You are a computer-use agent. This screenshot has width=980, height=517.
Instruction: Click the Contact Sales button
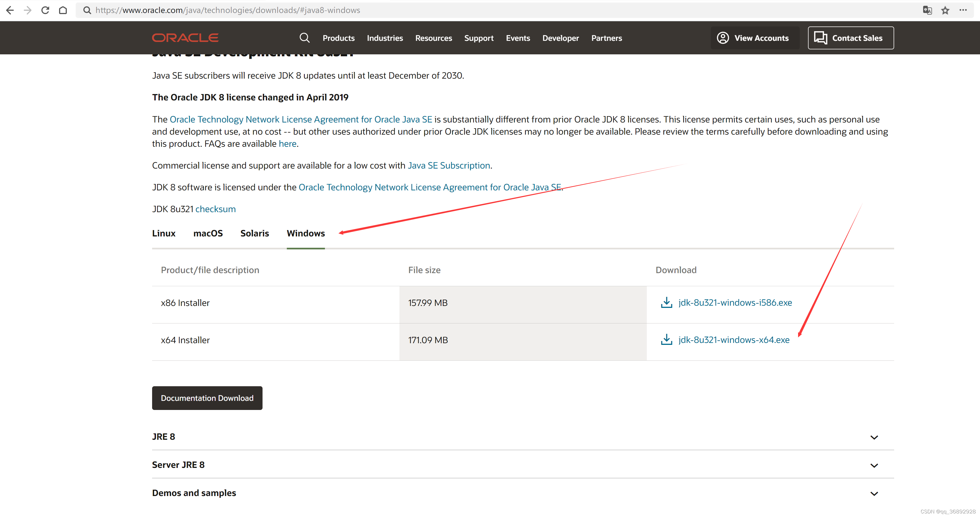pos(851,38)
